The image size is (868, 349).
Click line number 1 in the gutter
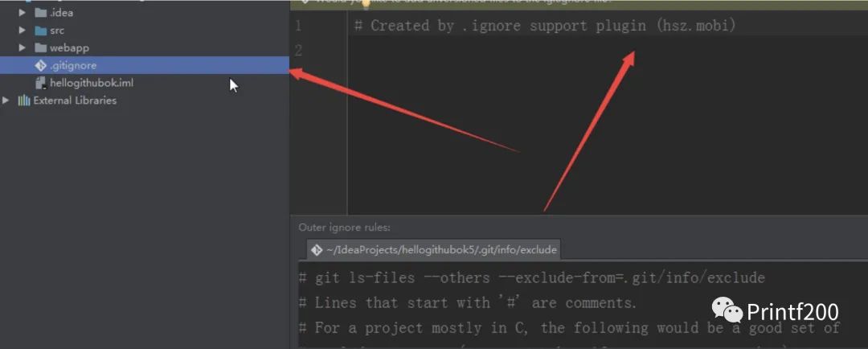(x=298, y=26)
